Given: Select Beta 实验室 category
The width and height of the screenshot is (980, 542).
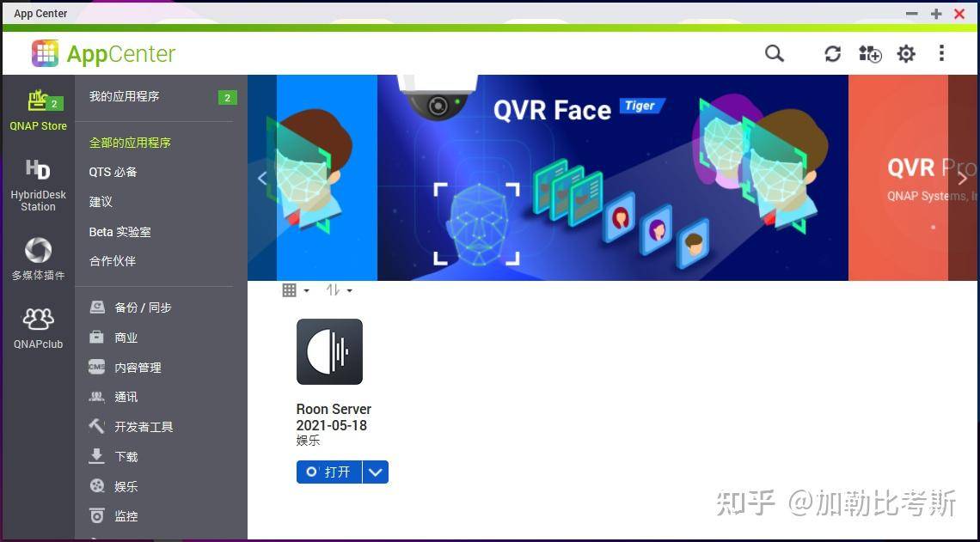Looking at the screenshot, I should 120,232.
